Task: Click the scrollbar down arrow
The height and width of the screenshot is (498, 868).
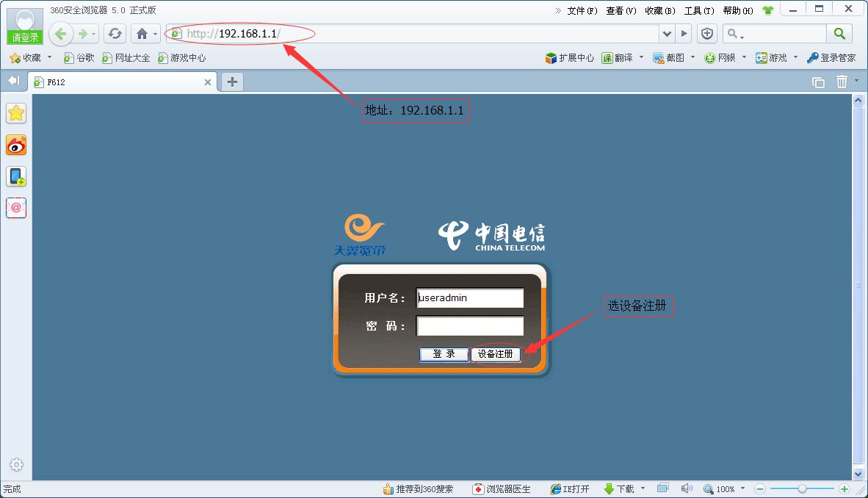Action: (858, 474)
